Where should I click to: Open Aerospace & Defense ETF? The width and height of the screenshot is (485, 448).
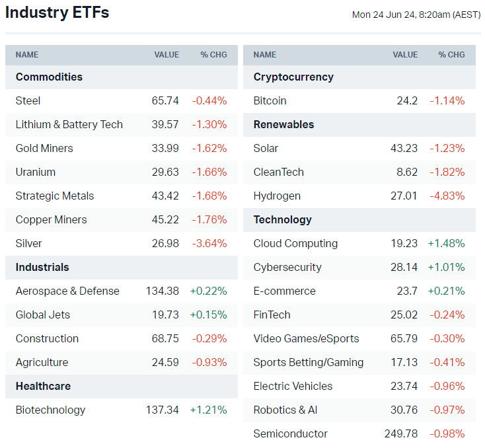[x=67, y=291]
